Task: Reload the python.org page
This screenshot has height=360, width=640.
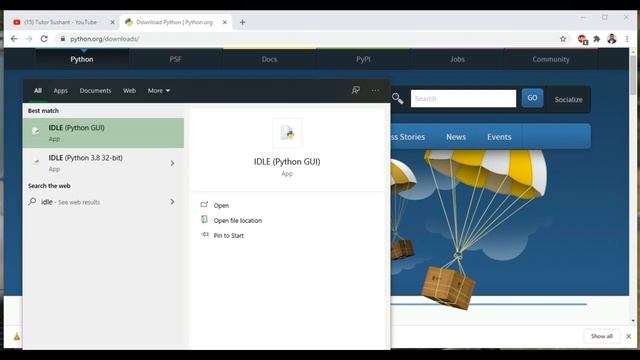Action: (44, 39)
